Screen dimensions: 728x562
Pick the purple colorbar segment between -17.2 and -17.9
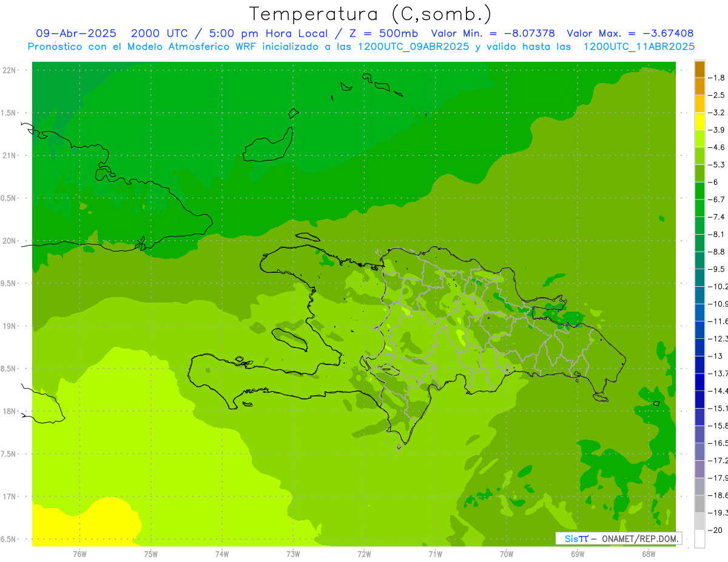pos(699,469)
